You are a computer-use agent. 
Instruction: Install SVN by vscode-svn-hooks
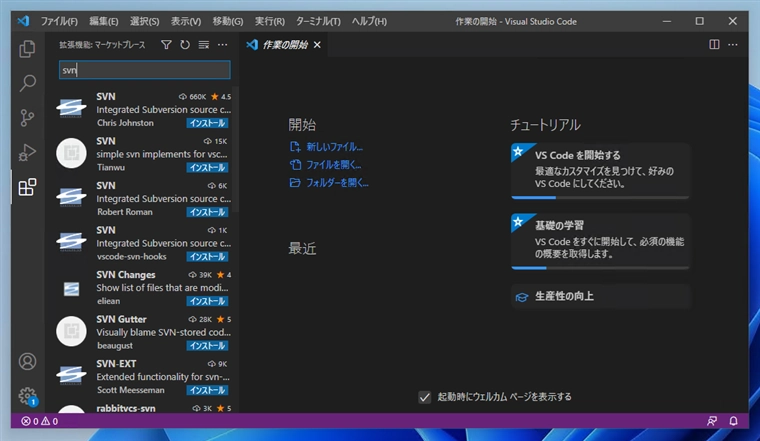coord(207,257)
